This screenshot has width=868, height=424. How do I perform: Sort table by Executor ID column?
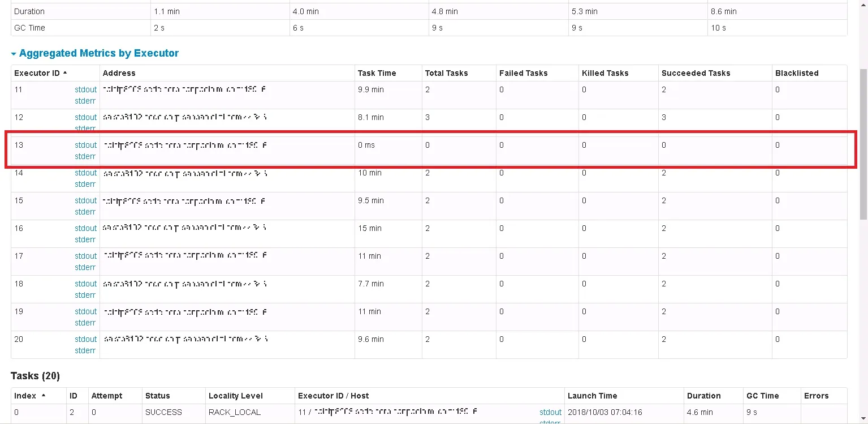coord(40,73)
